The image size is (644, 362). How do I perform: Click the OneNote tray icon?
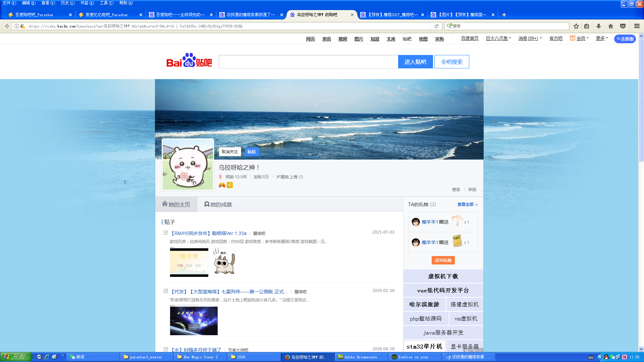(x=625, y=357)
